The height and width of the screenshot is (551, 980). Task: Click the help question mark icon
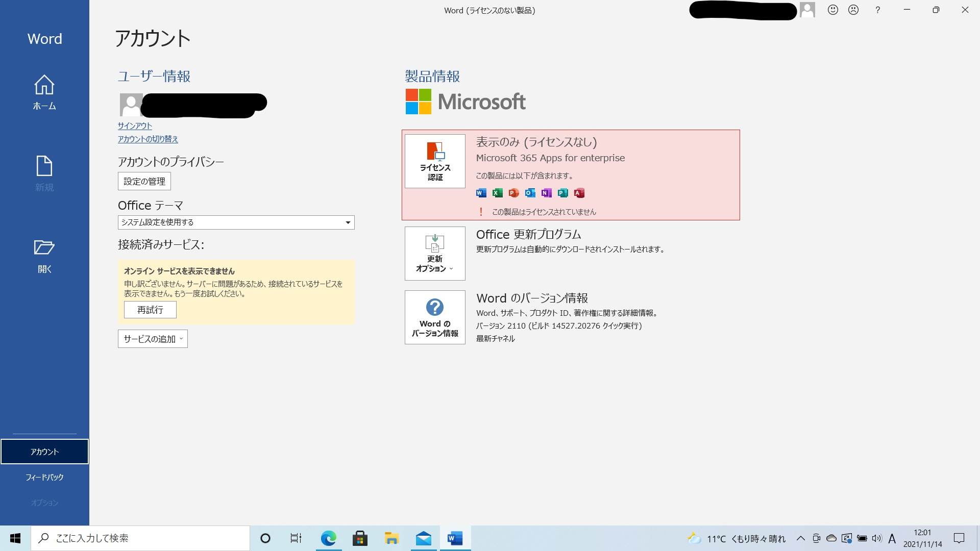pyautogui.click(x=877, y=10)
